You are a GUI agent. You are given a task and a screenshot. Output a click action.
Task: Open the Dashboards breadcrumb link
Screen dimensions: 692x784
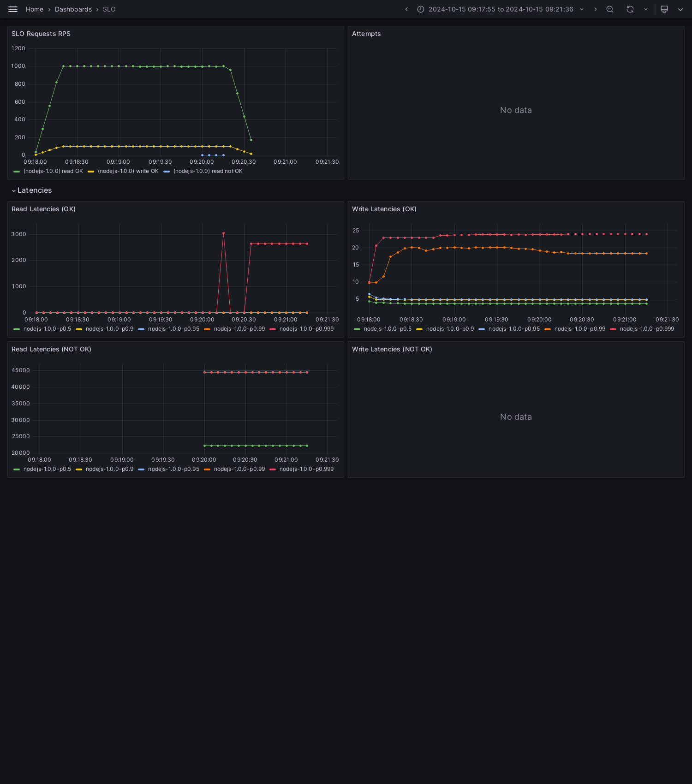[73, 9]
